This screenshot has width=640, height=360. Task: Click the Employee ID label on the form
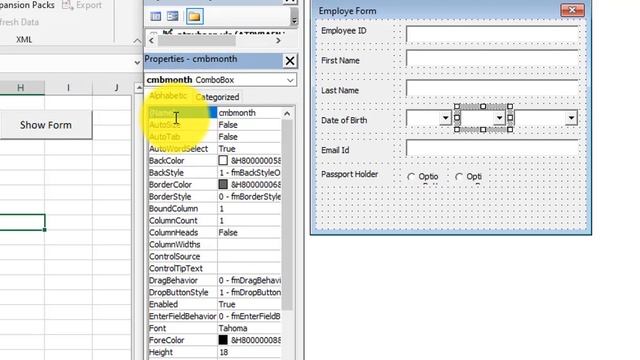tap(344, 31)
